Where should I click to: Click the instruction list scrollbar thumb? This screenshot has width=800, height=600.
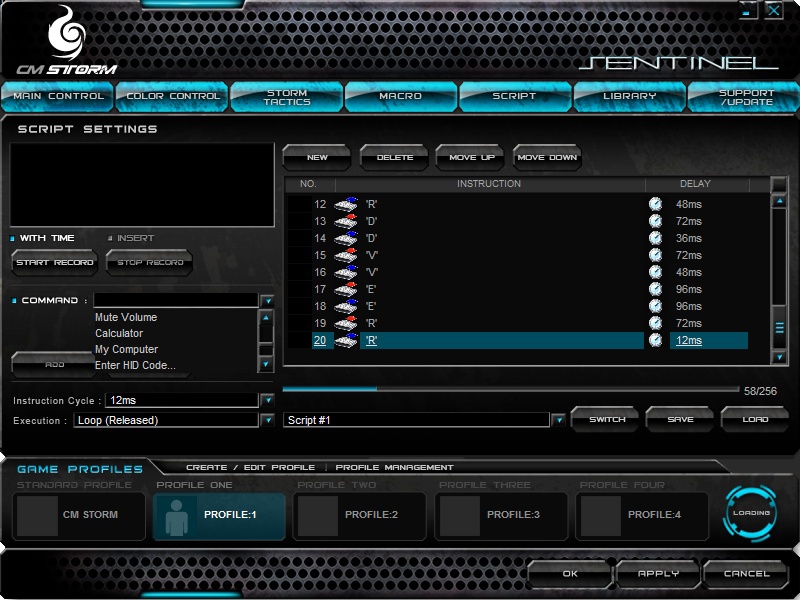pyautogui.click(x=779, y=327)
